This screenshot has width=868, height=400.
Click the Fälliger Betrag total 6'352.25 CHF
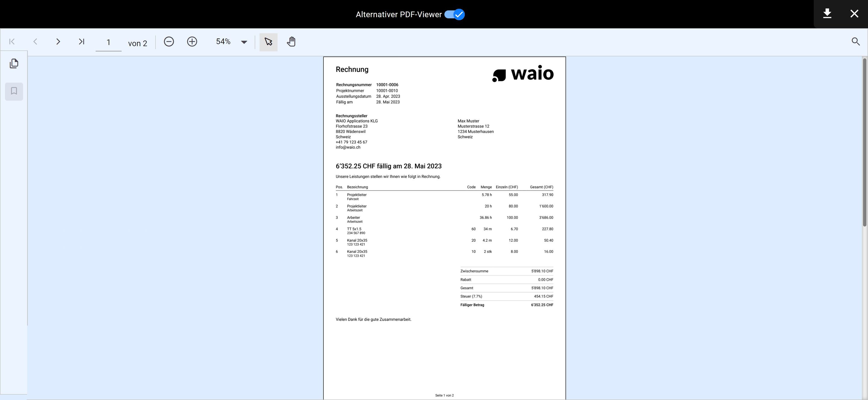coord(542,305)
